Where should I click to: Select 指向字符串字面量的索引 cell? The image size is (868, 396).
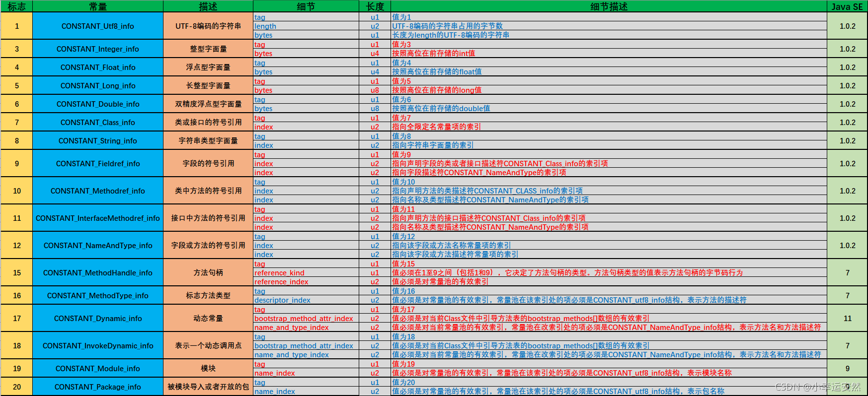[x=609, y=145]
